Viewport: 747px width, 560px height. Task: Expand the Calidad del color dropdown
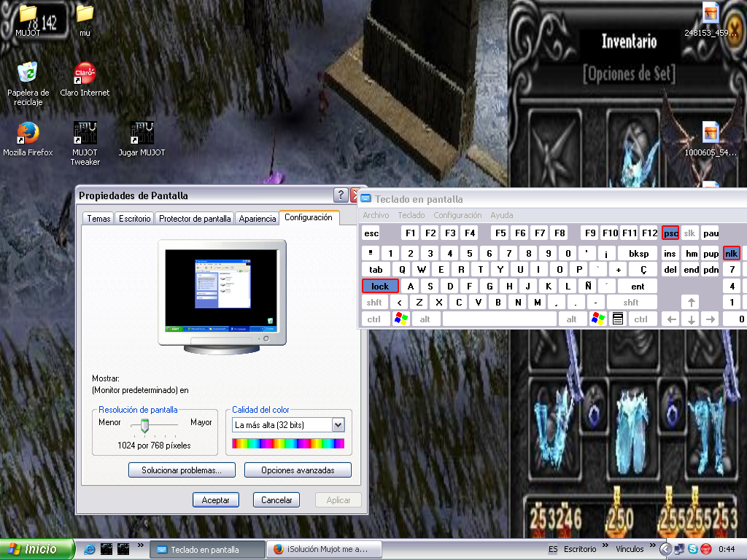tap(338, 425)
